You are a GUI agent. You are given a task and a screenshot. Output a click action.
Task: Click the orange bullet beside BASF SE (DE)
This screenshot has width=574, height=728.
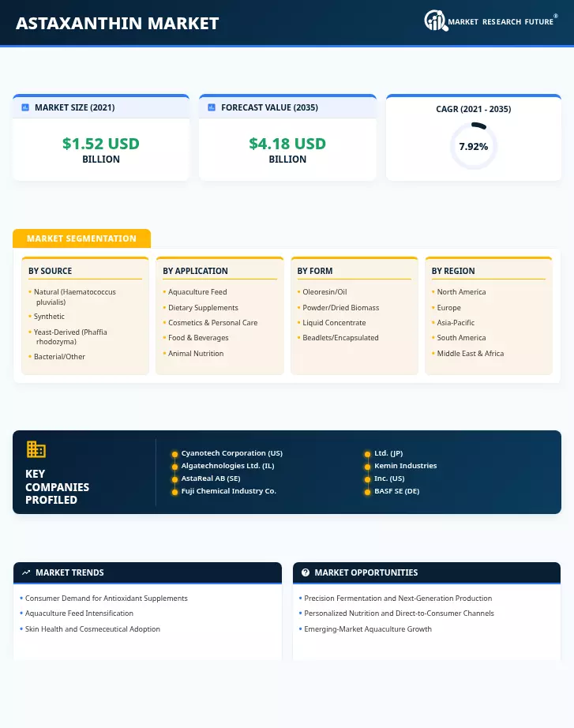tap(367, 492)
